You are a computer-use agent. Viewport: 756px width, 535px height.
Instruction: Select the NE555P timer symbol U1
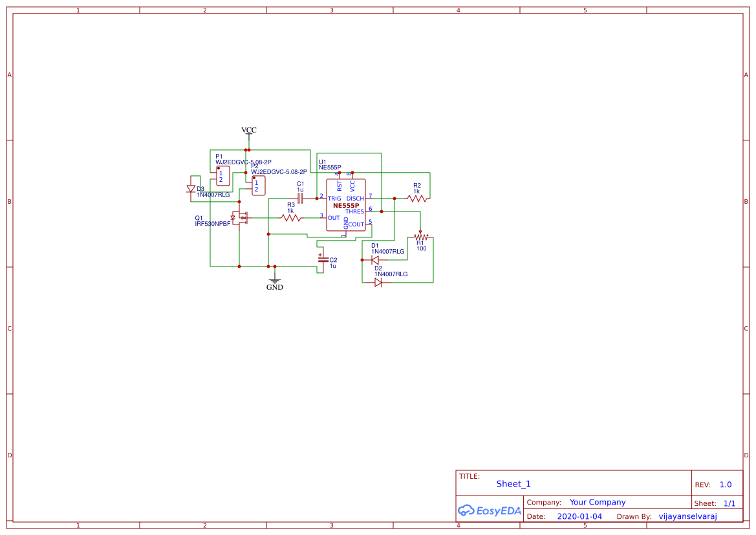coord(345,204)
